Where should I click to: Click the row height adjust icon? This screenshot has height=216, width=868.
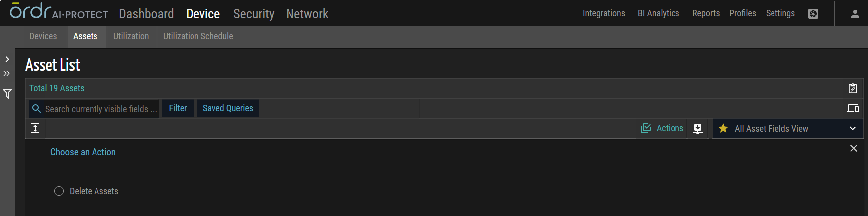[x=35, y=128]
